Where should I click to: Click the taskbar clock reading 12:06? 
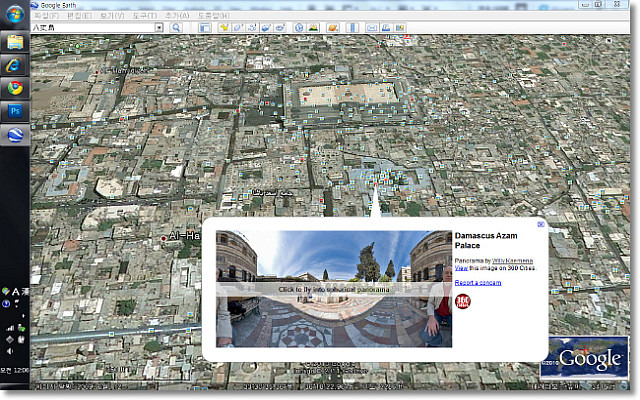15,370
